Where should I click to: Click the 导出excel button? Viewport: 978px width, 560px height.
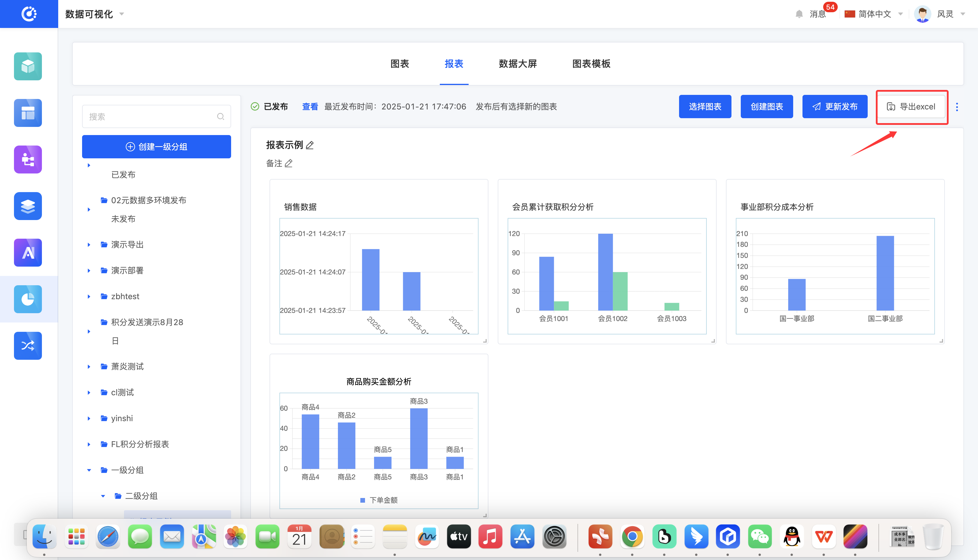pos(911,107)
